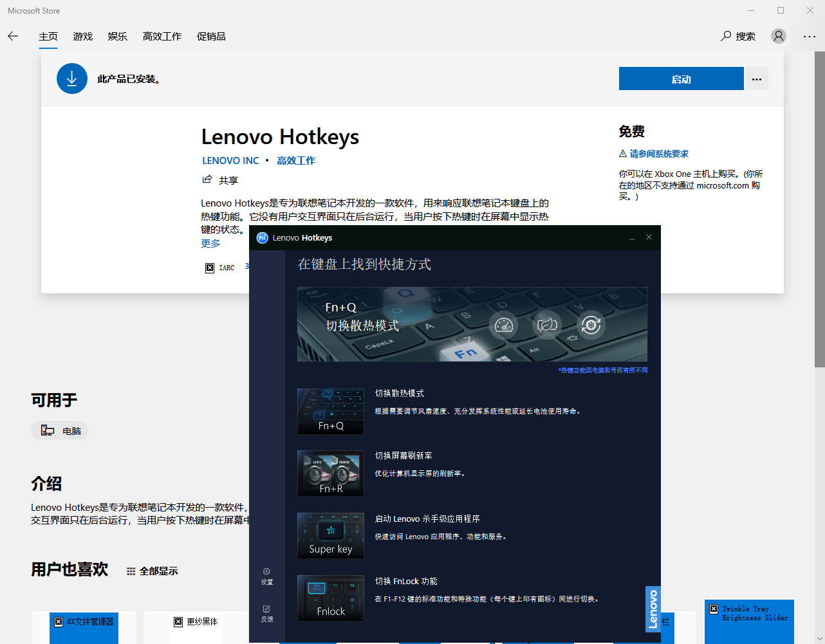Image resolution: width=825 pixels, height=644 pixels.
Task: Click the 搜索 search button
Action: pyautogui.click(x=738, y=36)
